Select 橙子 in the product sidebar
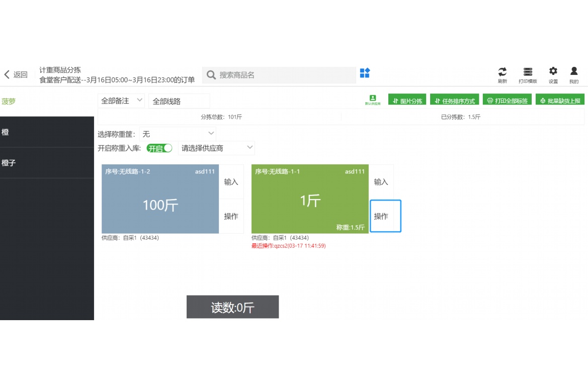The width and height of the screenshot is (588, 387). [47, 163]
